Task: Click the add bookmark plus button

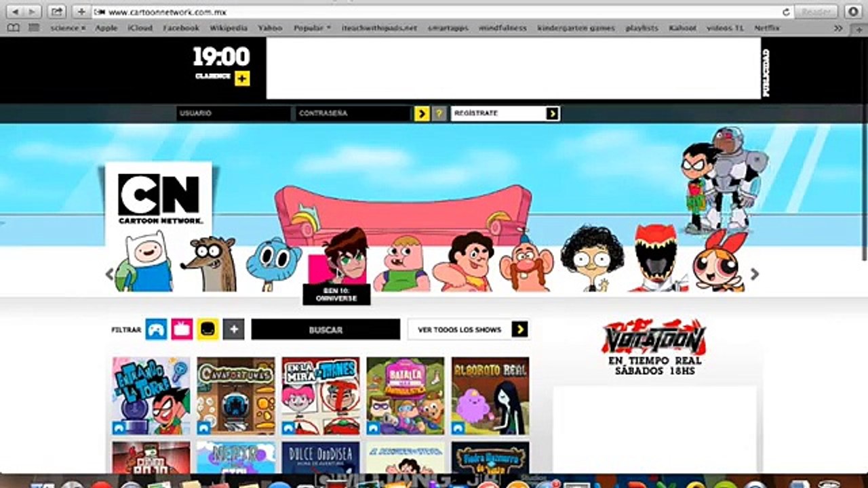Action: pos(81,12)
